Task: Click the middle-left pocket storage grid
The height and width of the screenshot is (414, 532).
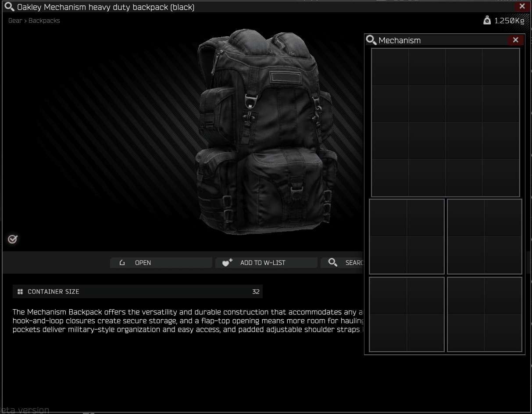Action: click(407, 236)
